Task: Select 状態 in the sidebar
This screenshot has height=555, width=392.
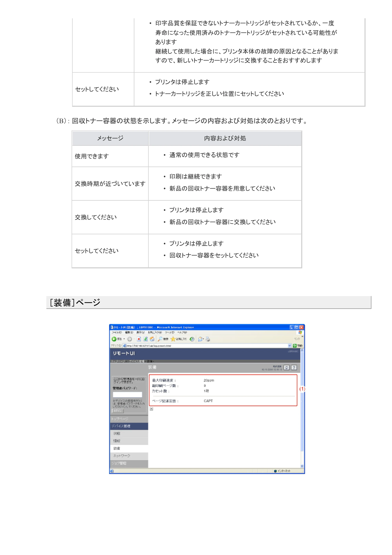Action: pyautogui.click(x=129, y=433)
